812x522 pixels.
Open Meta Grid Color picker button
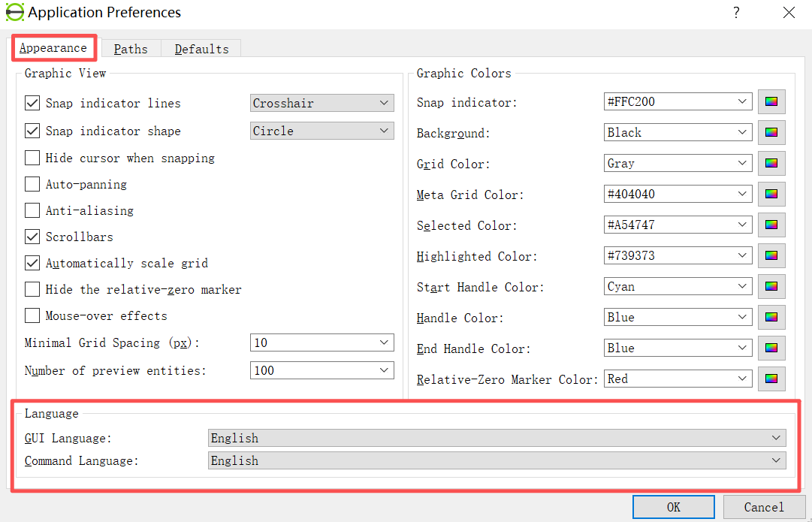(771, 195)
